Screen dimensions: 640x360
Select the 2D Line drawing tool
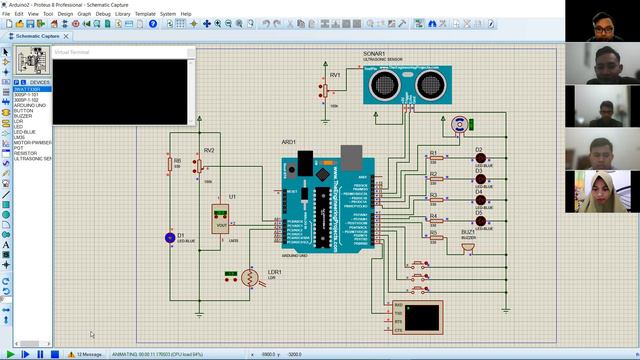[x=6, y=195]
